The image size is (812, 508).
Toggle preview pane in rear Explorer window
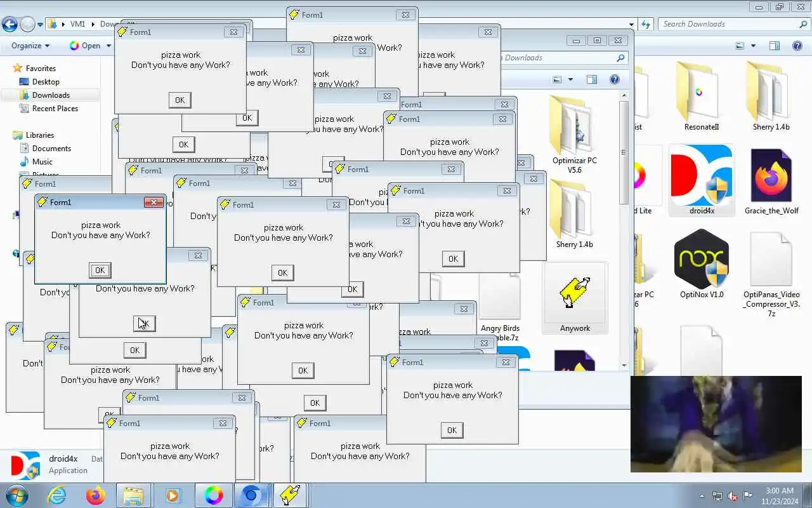coord(775,46)
